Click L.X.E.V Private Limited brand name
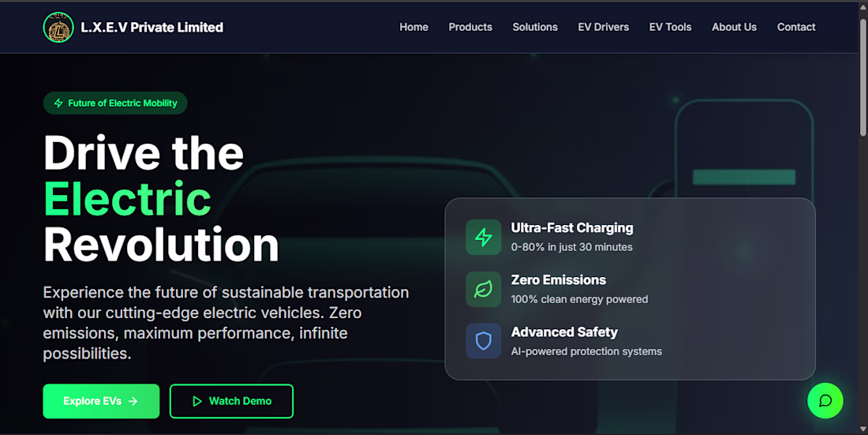868x435 pixels. click(x=152, y=27)
